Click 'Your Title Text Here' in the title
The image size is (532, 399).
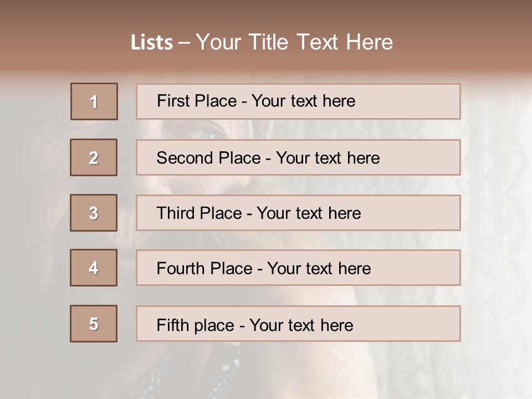(x=294, y=43)
